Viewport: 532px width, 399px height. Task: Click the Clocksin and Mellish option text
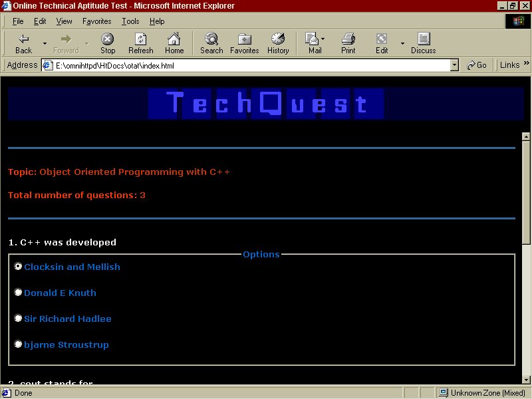tap(72, 267)
